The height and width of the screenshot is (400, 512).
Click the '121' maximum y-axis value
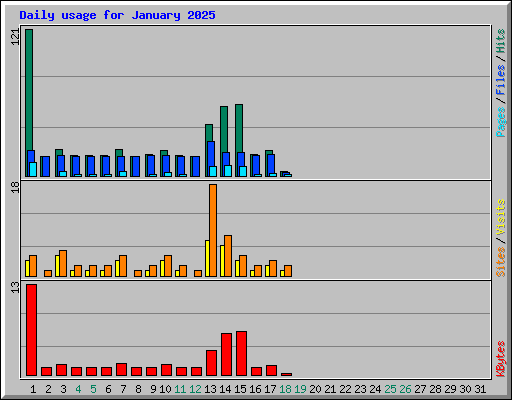[15, 37]
